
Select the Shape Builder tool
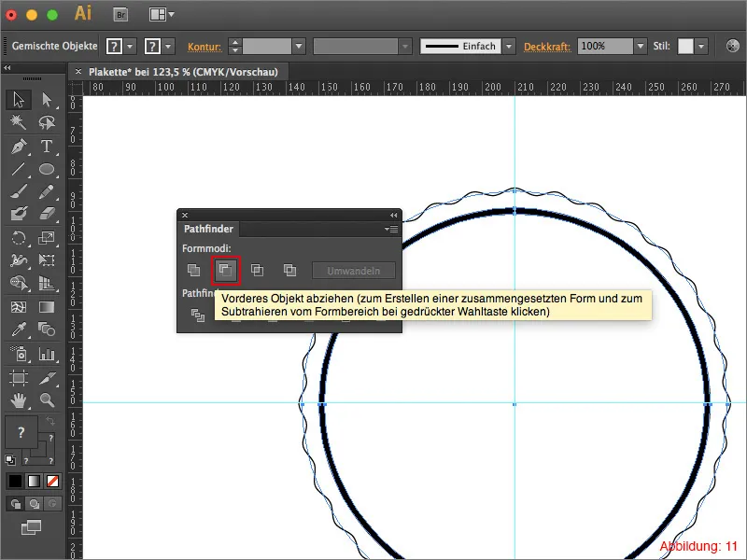click(19, 283)
